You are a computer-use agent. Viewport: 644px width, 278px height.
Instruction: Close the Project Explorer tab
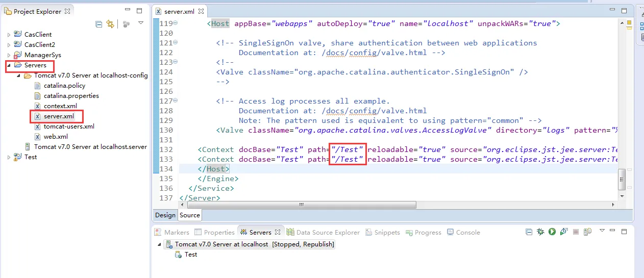[x=67, y=11]
